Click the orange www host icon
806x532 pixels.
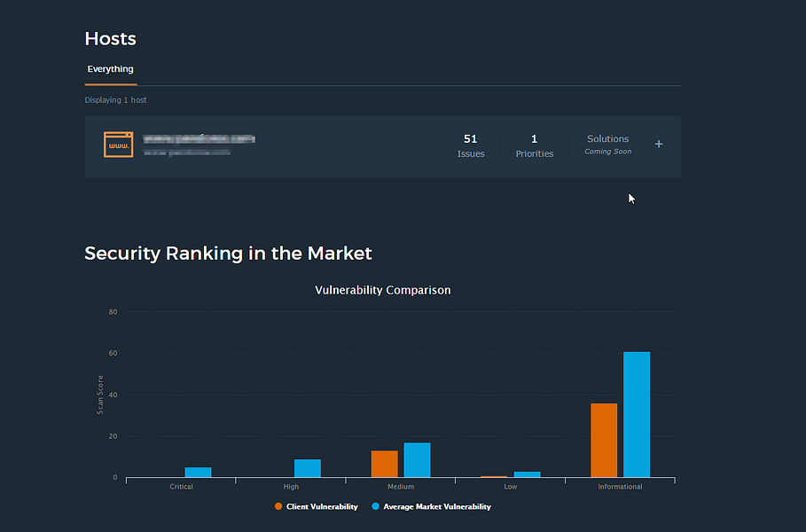pos(118,145)
